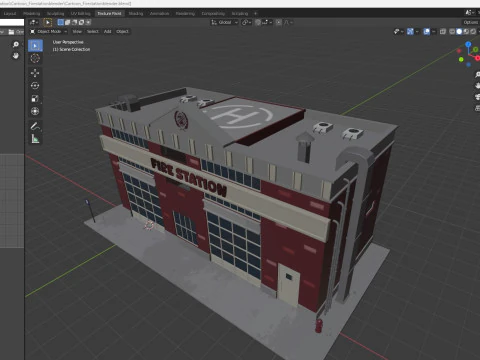Viewport: 480px width, 360px height.
Task: Switch to material preview shading
Action: click(466, 31)
